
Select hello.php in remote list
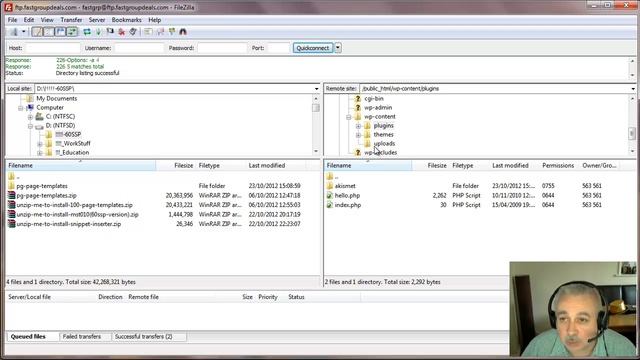coord(347,196)
